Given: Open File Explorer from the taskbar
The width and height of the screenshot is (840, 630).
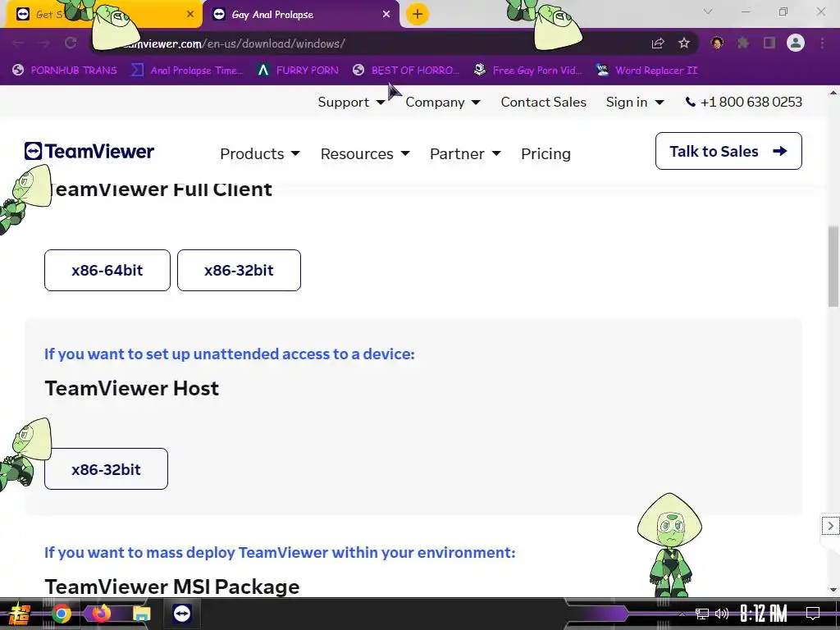Looking at the screenshot, I should coord(142,614).
